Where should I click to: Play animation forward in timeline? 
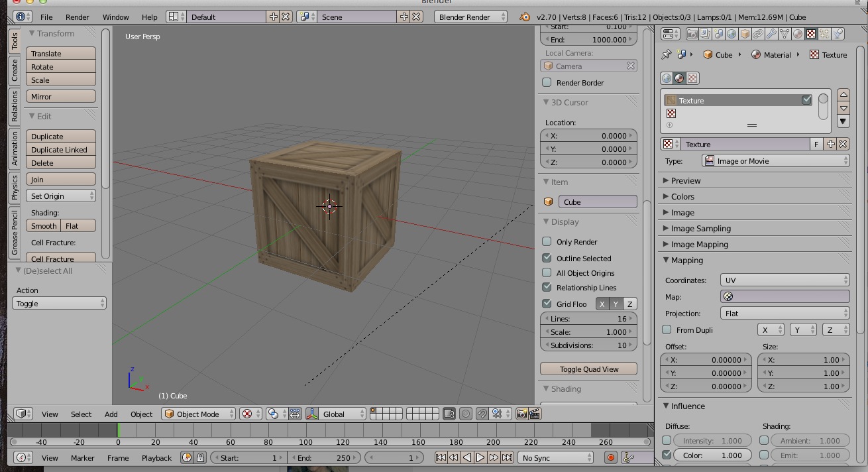[x=480, y=457]
